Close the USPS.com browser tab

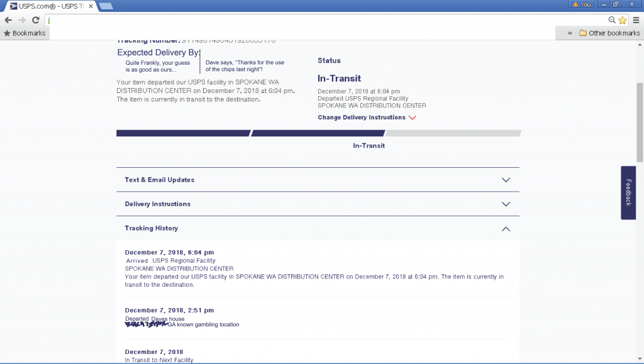tap(91, 6)
